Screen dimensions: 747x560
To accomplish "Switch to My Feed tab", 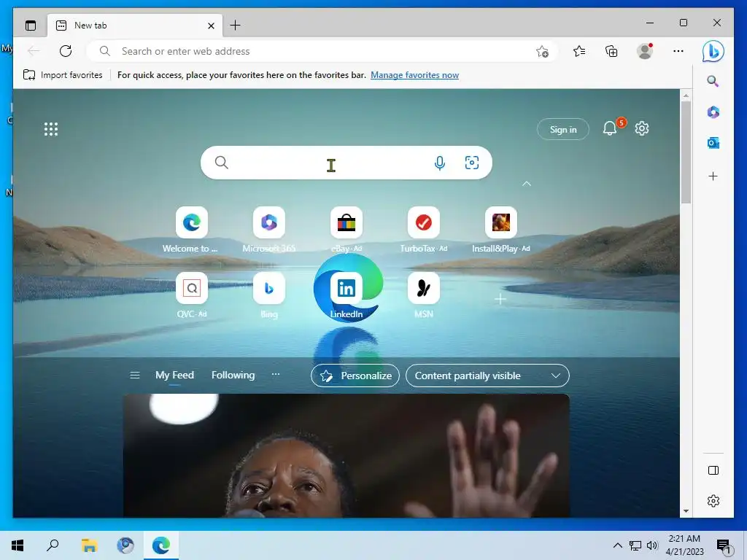I will [x=174, y=376].
